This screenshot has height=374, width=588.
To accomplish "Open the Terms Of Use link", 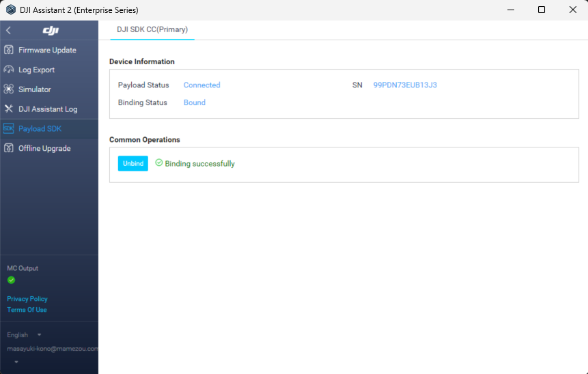I will [x=27, y=310].
